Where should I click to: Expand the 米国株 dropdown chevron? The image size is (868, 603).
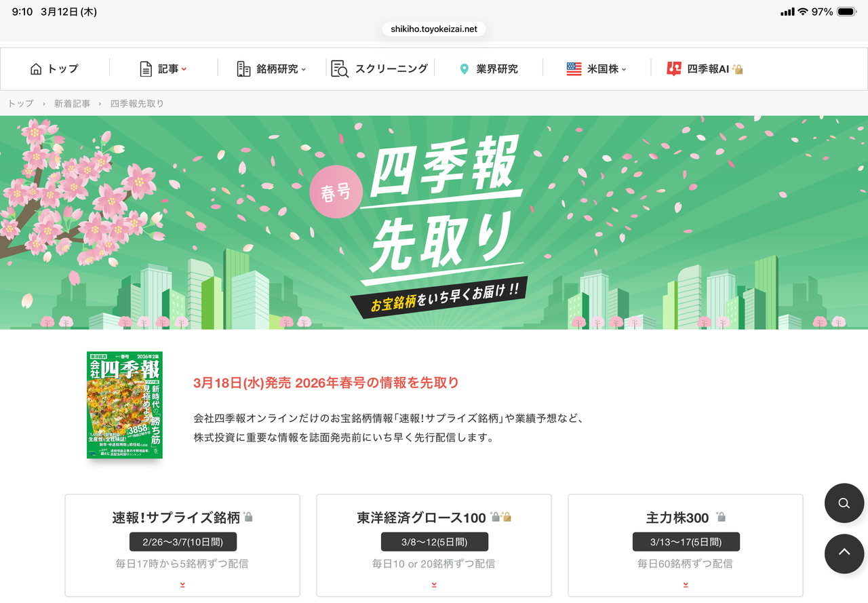[x=624, y=69]
